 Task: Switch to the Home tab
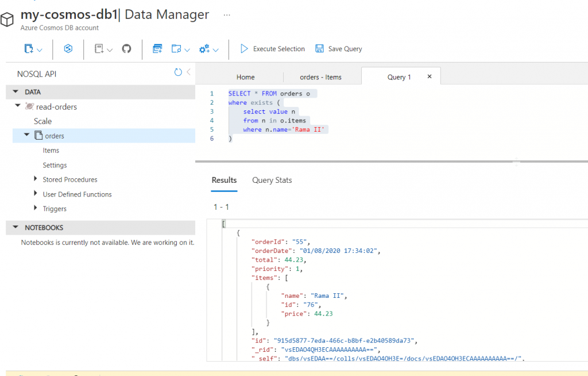pyautogui.click(x=245, y=77)
